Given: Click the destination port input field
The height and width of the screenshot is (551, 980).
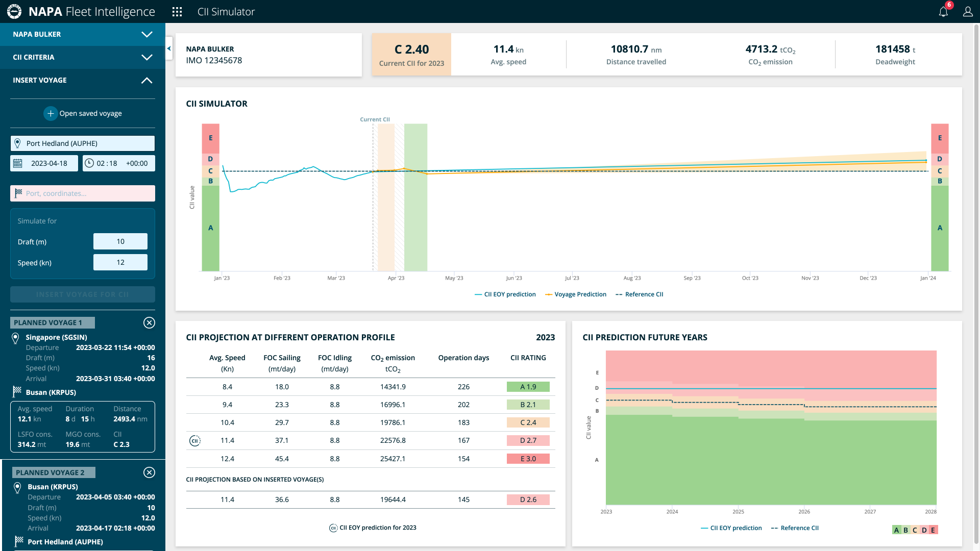Looking at the screenshot, I should click(83, 193).
